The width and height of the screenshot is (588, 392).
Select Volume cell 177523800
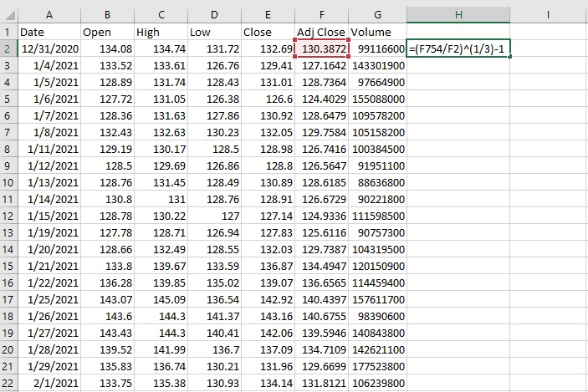tap(377, 367)
